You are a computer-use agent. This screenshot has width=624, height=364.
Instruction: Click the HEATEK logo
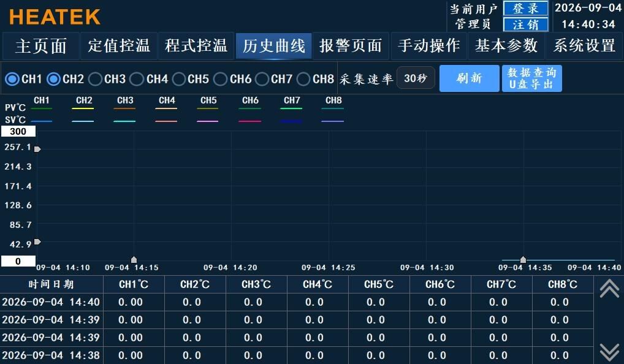click(55, 17)
